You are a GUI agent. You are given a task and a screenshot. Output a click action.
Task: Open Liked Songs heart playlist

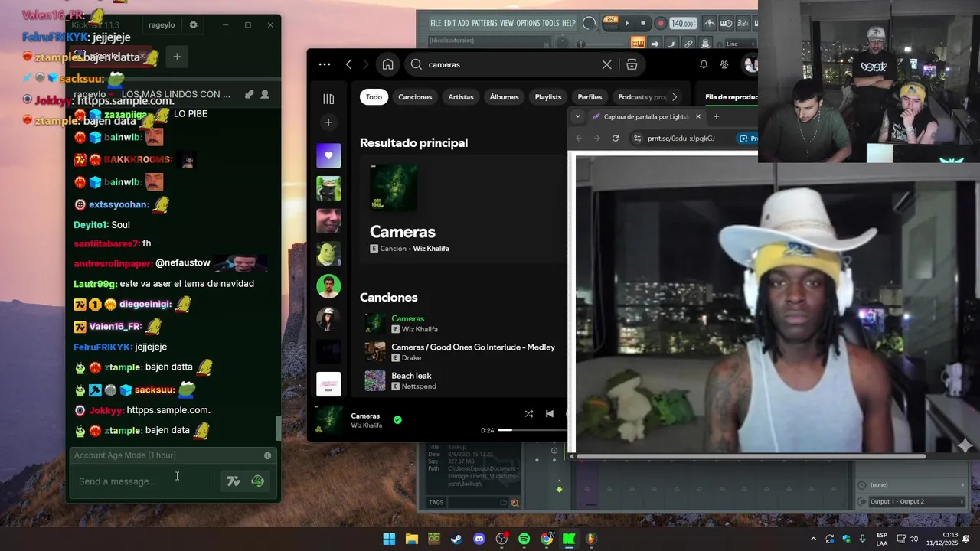[328, 155]
